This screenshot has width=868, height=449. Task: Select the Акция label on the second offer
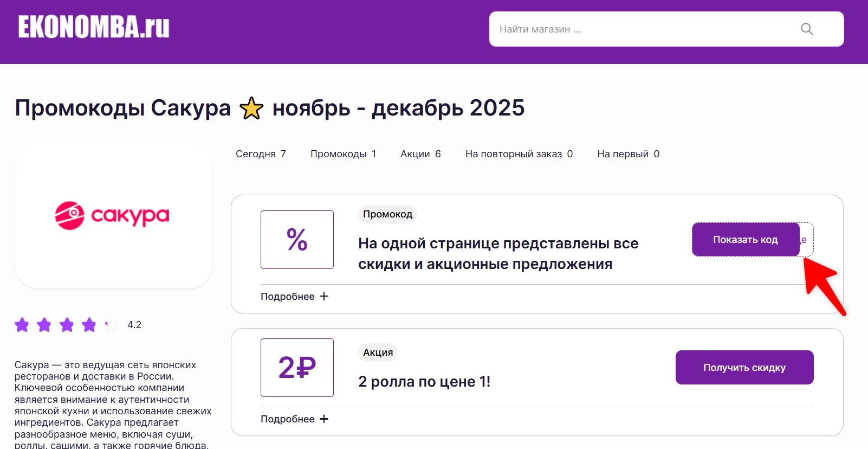pyautogui.click(x=378, y=352)
